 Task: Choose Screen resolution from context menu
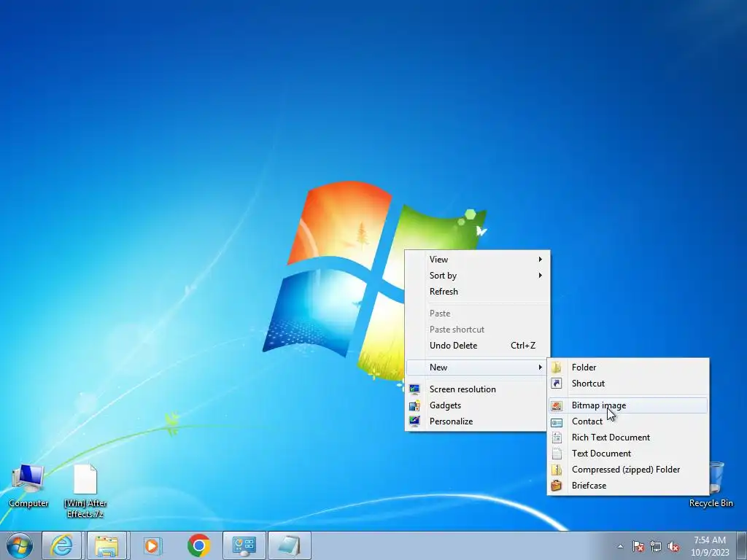(477, 389)
